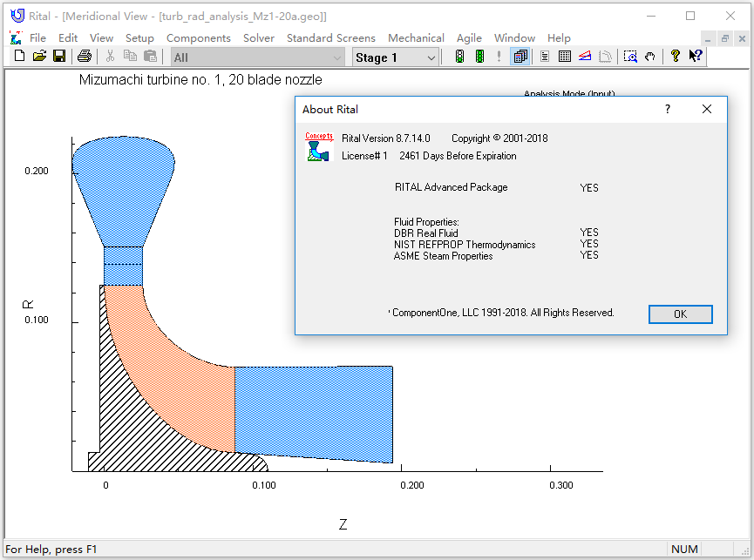This screenshot has height=560, width=754.
Task: Restore the inner document window
Action: click(x=724, y=38)
